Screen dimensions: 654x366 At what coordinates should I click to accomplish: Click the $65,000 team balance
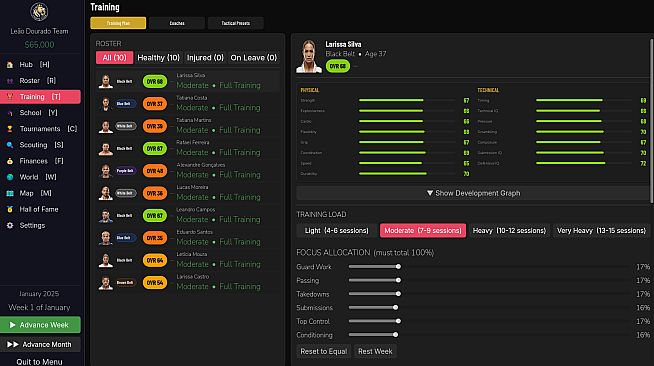click(39, 45)
